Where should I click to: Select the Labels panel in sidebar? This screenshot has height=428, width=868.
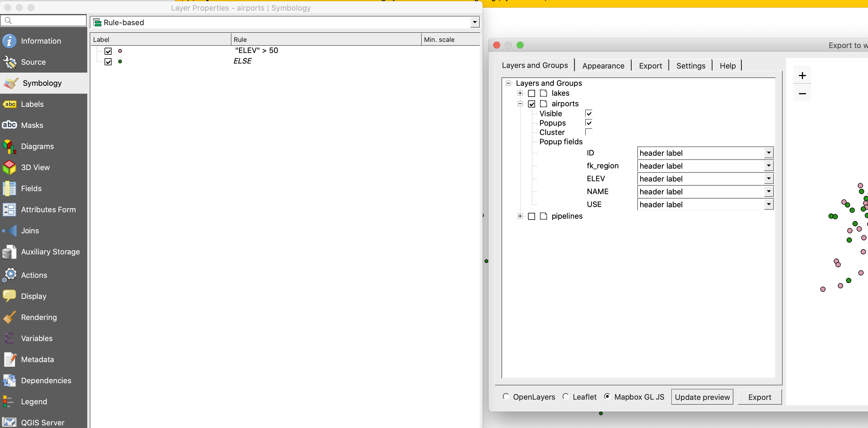click(32, 104)
